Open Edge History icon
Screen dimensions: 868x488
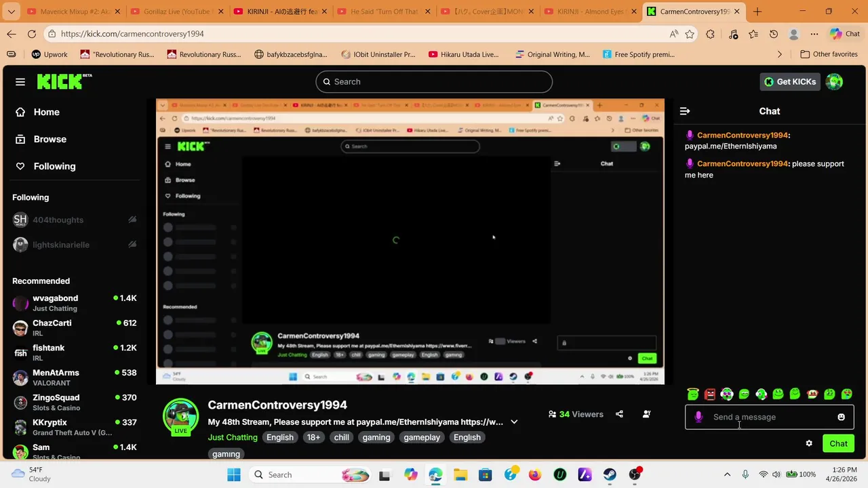click(x=774, y=34)
